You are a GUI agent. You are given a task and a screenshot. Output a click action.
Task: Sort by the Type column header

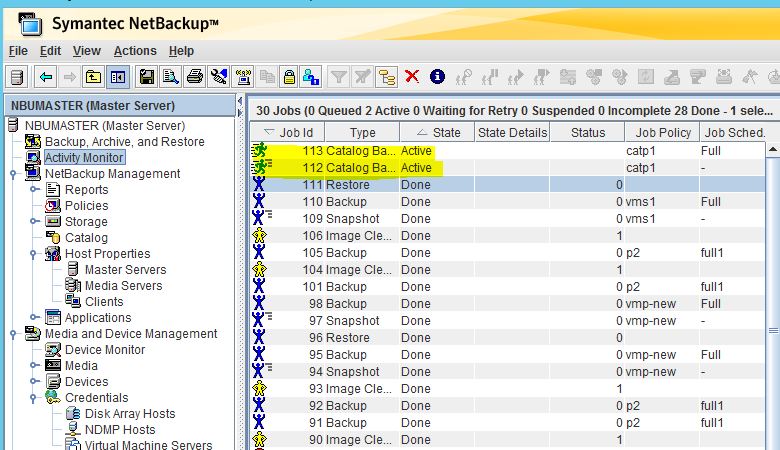[x=362, y=133]
